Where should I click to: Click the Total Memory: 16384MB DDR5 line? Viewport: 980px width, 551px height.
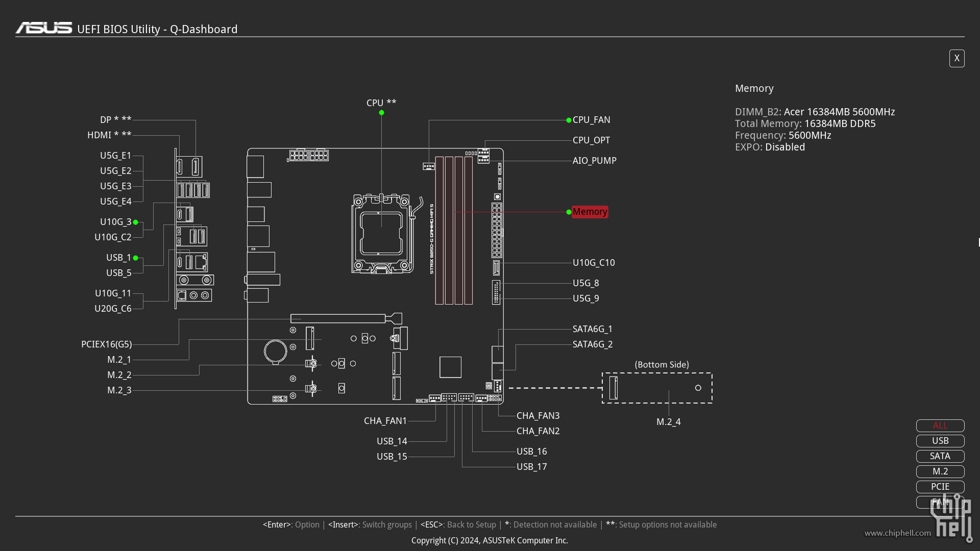(805, 123)
